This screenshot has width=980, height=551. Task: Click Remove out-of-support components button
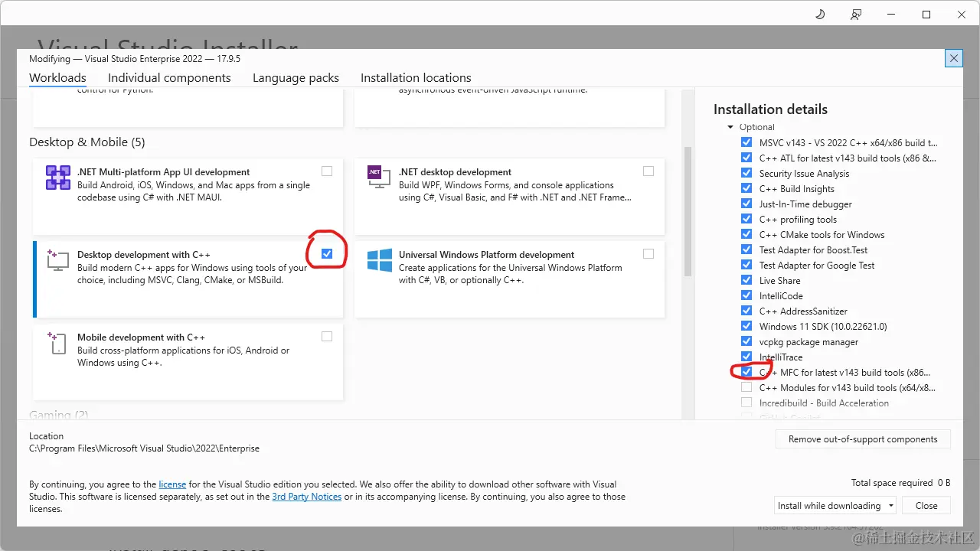(x=863, y=439)
